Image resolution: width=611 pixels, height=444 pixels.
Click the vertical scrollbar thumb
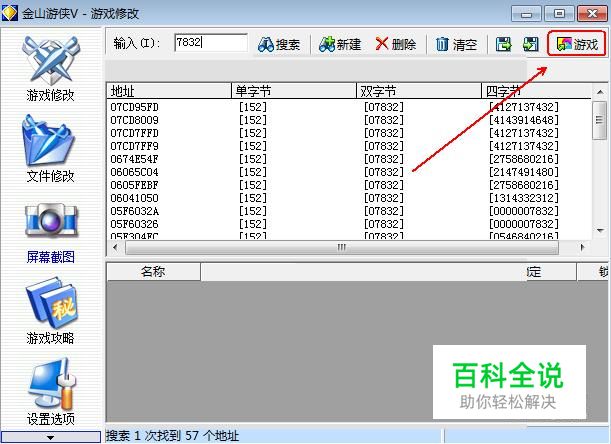coord(599,120)
